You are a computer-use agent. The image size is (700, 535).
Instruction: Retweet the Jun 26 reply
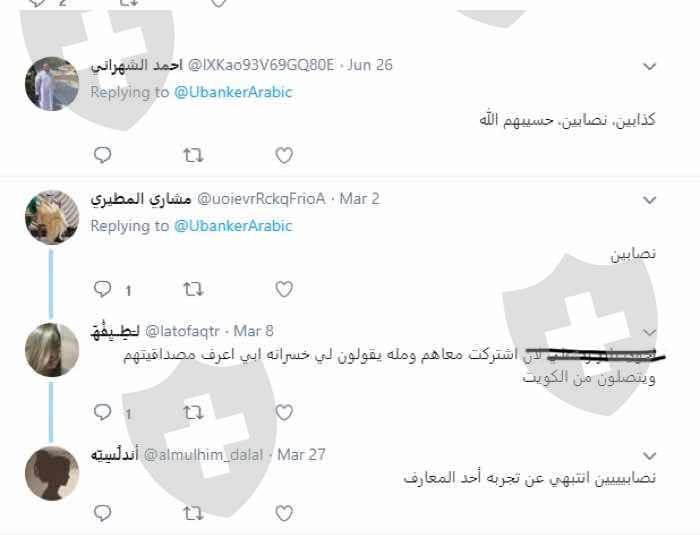(x=194, y=155)
